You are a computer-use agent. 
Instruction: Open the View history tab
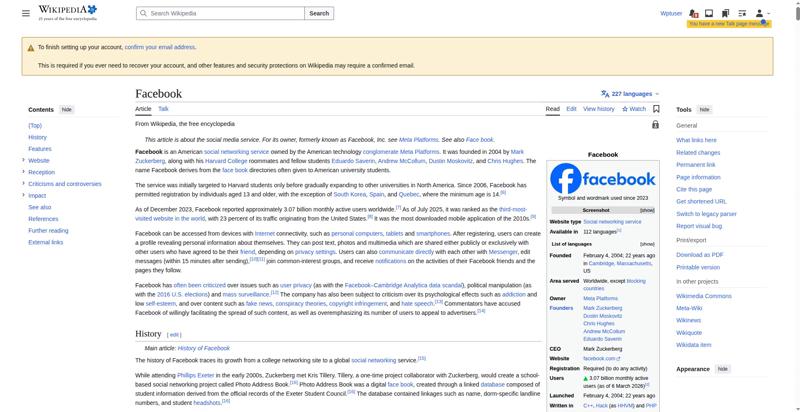point(598,109)
